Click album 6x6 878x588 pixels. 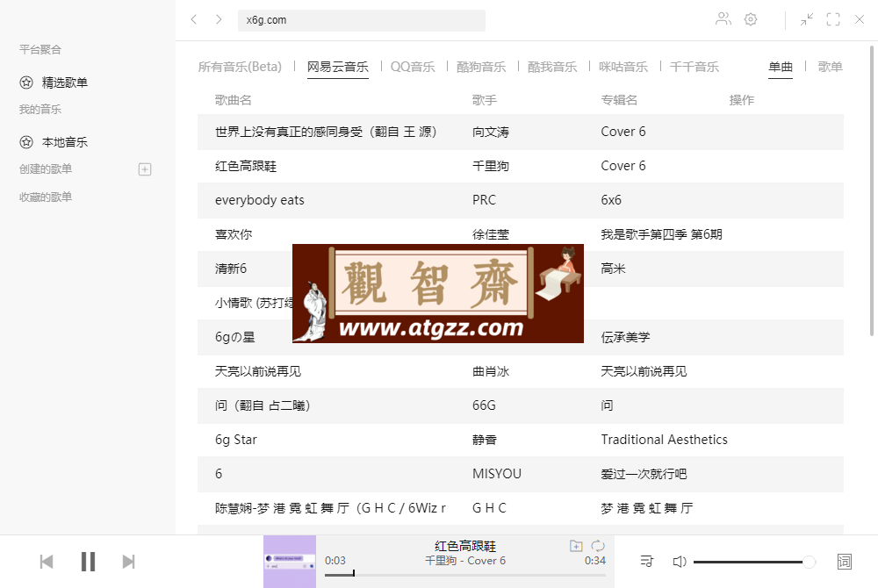(611, 200)
